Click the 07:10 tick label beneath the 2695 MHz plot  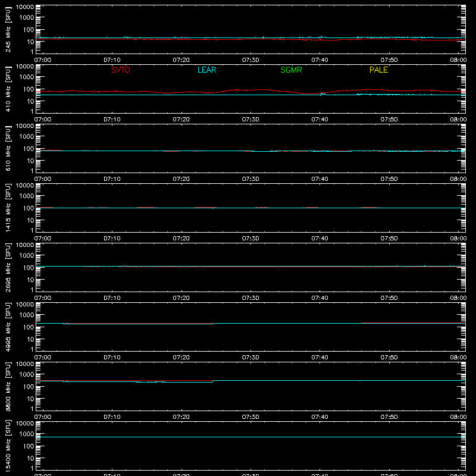tap(112, 298)
